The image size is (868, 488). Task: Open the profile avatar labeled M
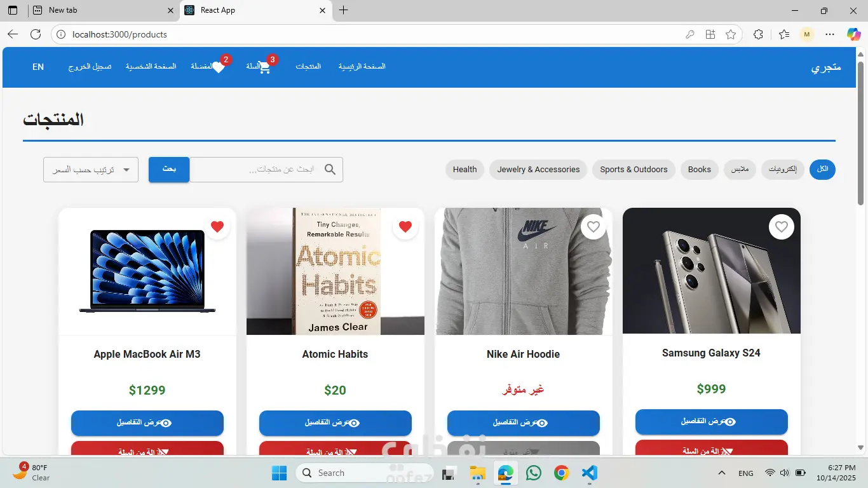pyautogui.click(x=807, y=34)
